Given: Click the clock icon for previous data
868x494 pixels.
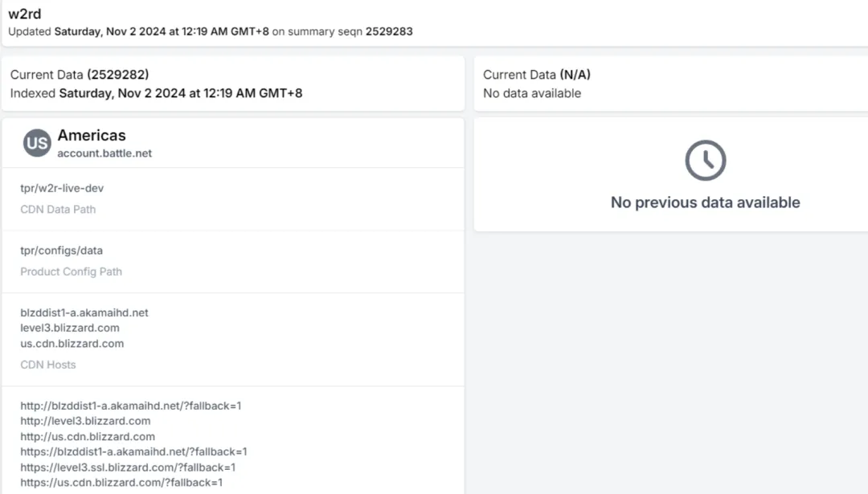Looking at the screenshot, I should pos(706,161).
